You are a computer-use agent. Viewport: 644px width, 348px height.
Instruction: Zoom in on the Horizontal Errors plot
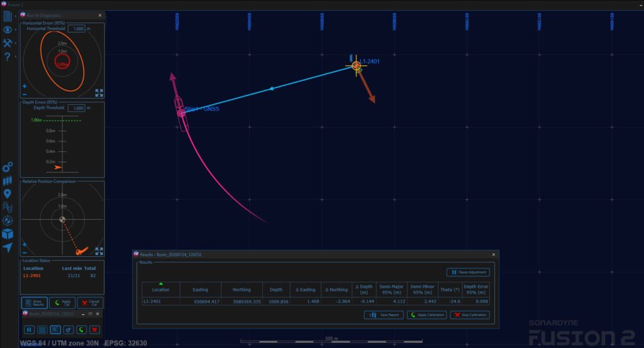(x=25, y=86)
